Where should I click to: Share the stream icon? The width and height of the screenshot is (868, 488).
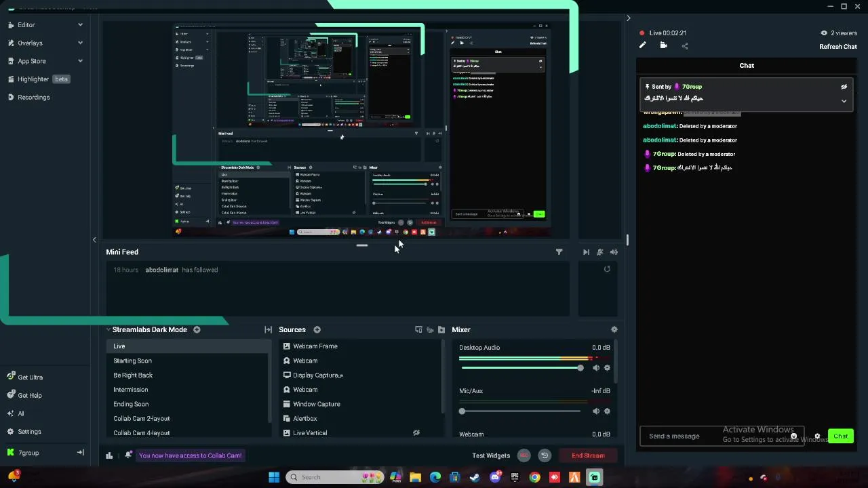[684, 46]
